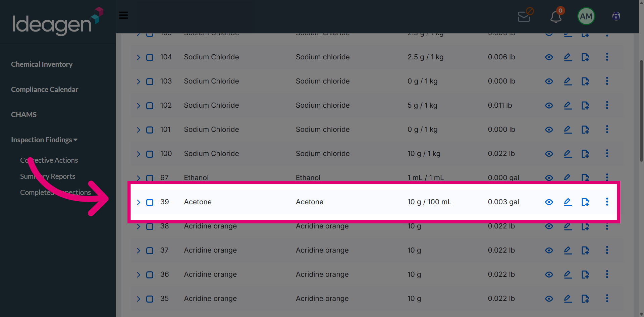Select the checkbox for row 102
The width and height of the screenshot is (644, 317).
(x=150, y=106)
